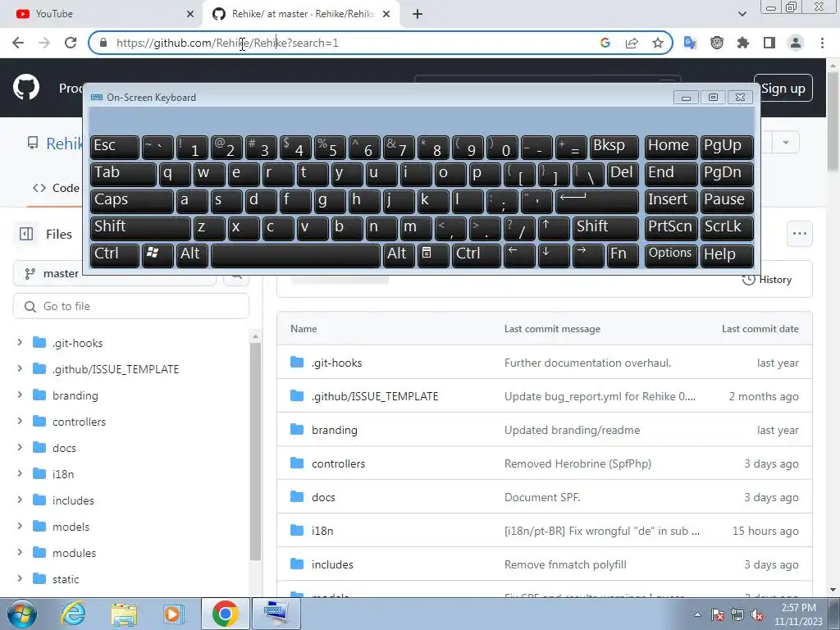Bookmark this page with the star icon

click(658, 43)
